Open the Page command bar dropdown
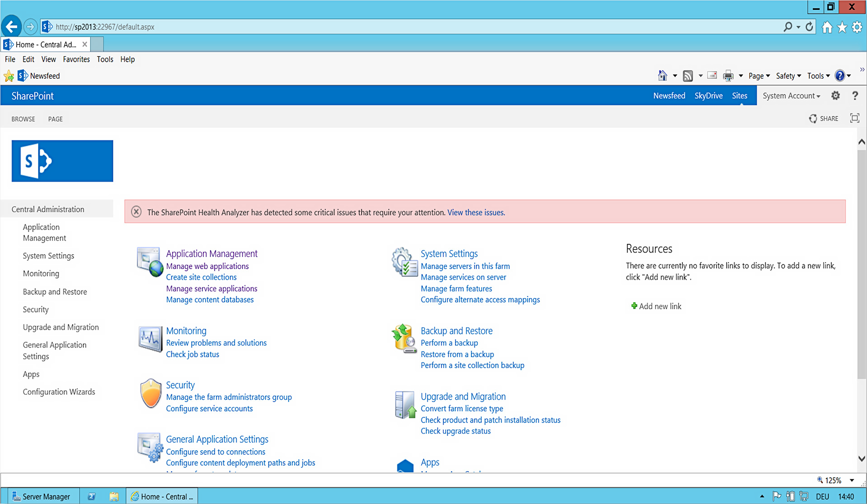This screenshot has height=504, width=867. pos(759,76)
